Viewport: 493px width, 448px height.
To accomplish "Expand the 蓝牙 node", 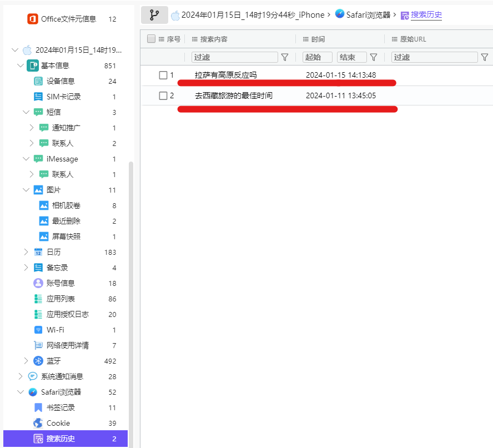I will click(26, 361).
